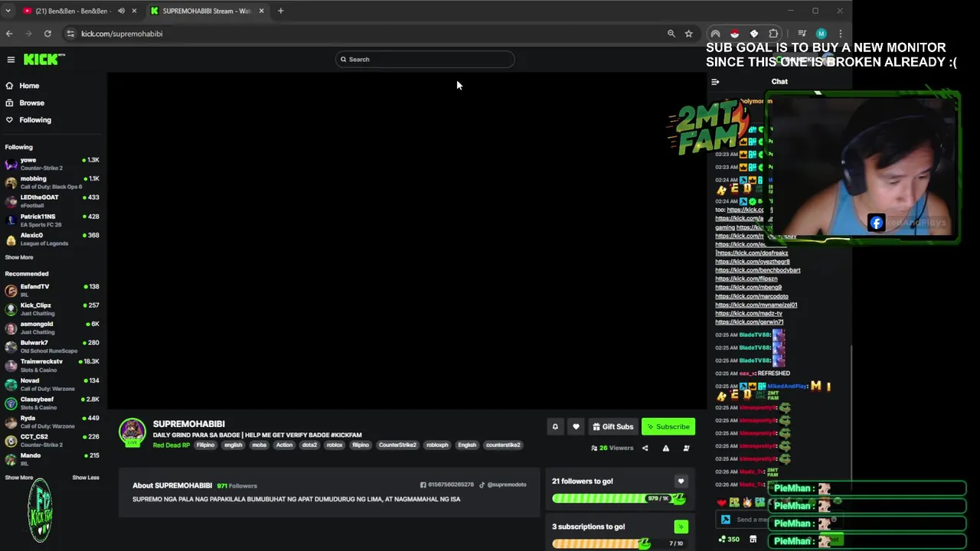This screenshot has height=551, width=980.
Task: Open asmongold recommended channel
Action: pos(52,328)
